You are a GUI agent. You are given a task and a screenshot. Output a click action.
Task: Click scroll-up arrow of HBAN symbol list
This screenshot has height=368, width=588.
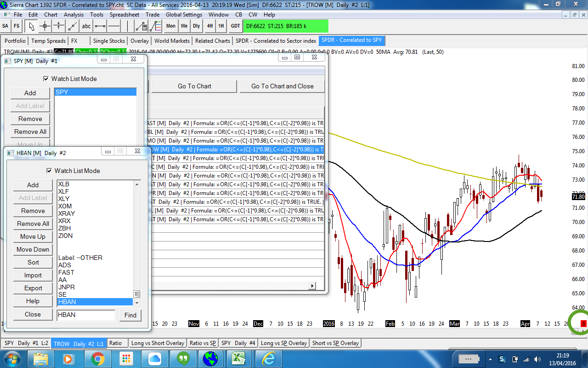click(x=137, y=184)
